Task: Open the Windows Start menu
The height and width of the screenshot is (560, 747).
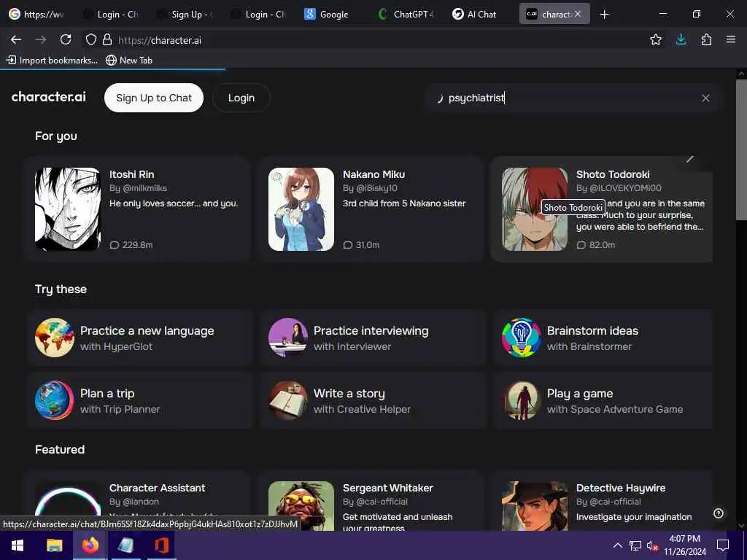Action: (18, 545)
